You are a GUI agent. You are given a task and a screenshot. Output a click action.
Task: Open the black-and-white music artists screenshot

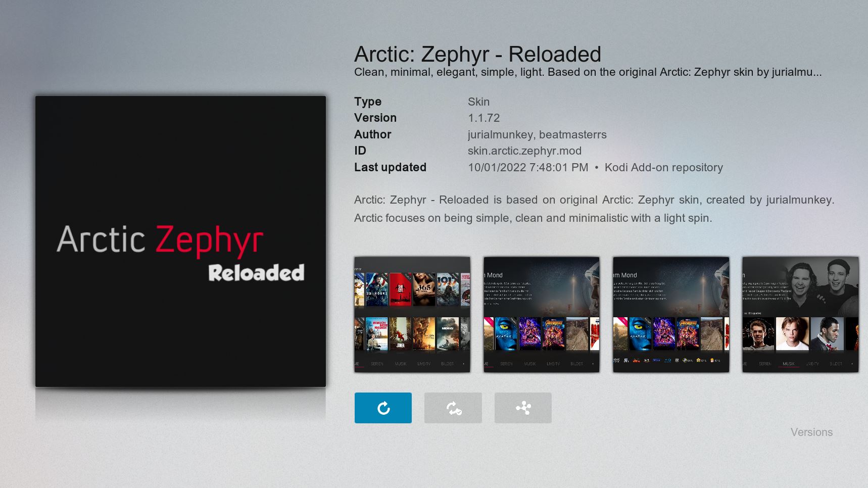point(800,315)
